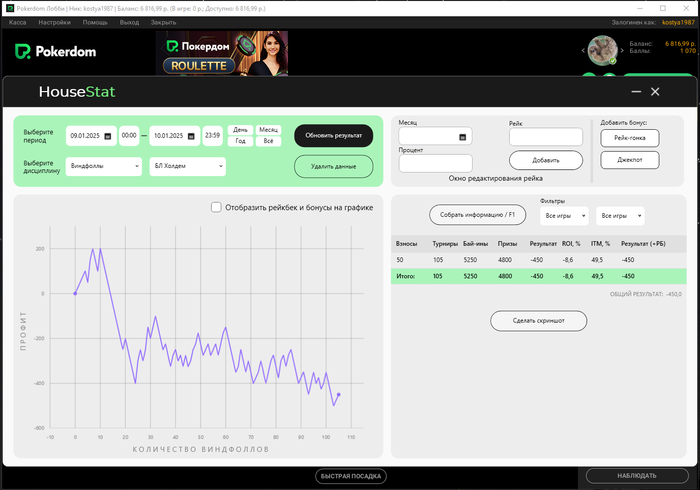This screenshot has height=490, width=700.
Task: Click Удалить данные button
Action: (333, 166)
